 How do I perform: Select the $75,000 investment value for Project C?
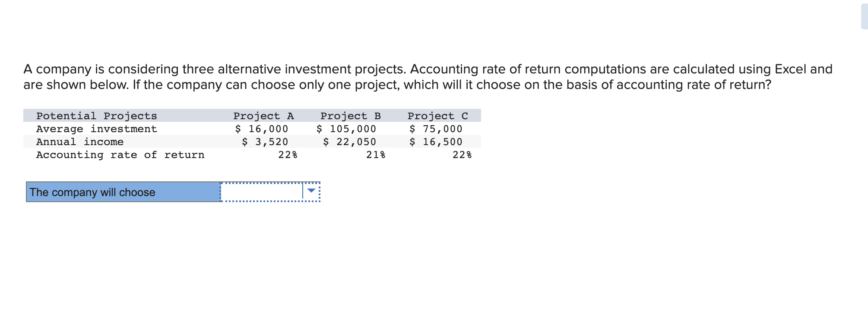click(x=435, y=128)
